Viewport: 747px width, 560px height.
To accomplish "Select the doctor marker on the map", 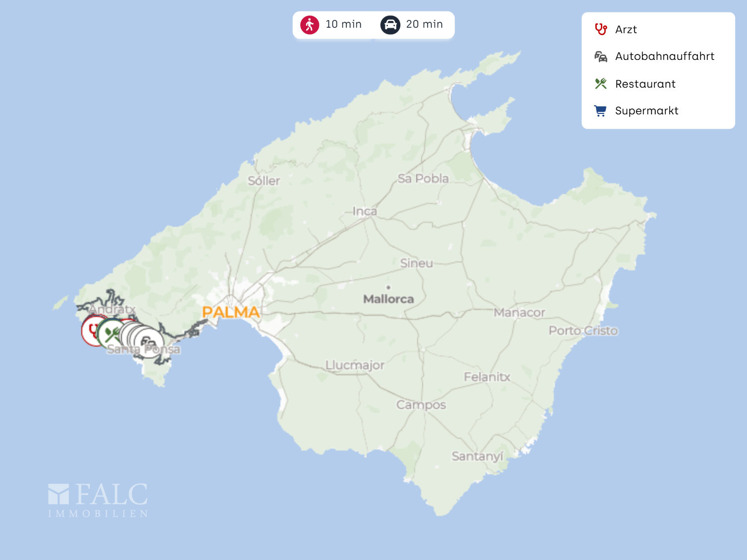I will pos(90,330).
